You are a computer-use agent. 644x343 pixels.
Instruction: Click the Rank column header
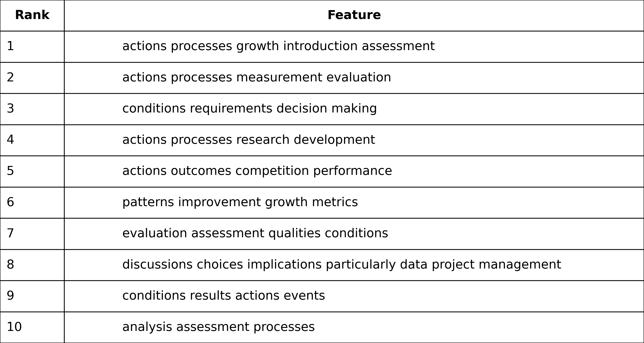pos(32,15)
